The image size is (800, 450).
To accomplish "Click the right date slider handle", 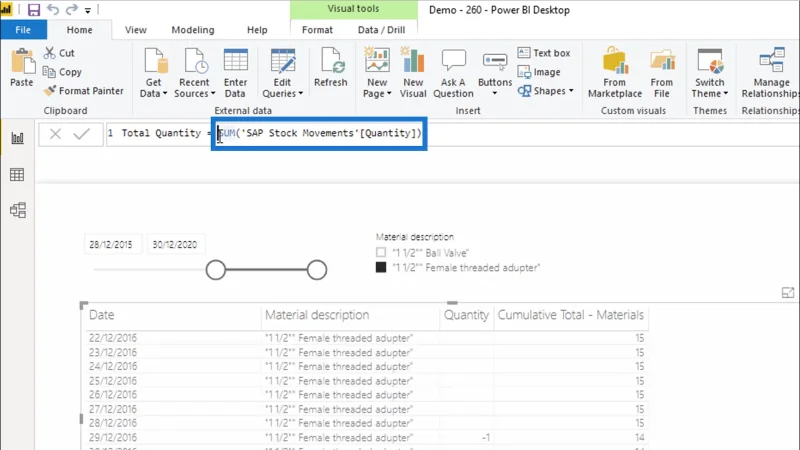I will 317,270.
